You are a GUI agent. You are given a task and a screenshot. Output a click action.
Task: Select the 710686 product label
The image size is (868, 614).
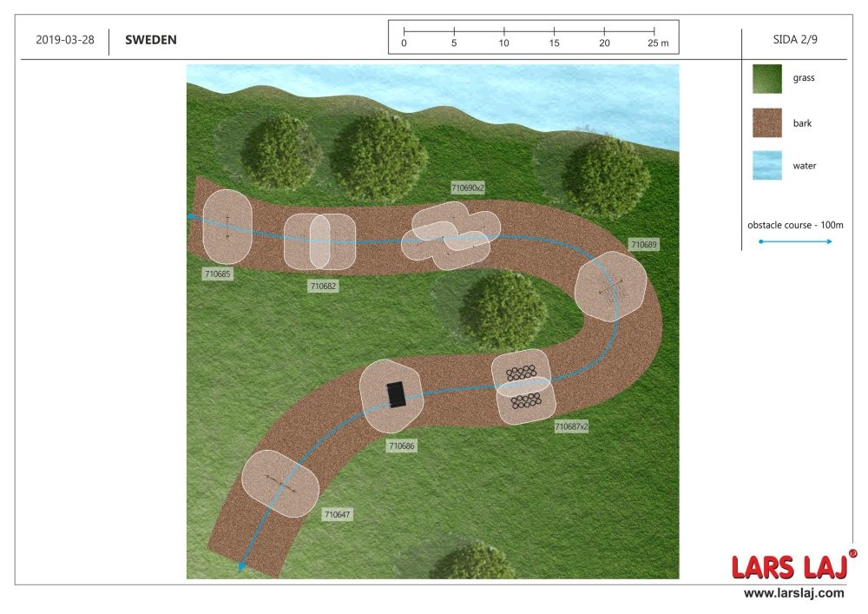[x=402, y=446]
